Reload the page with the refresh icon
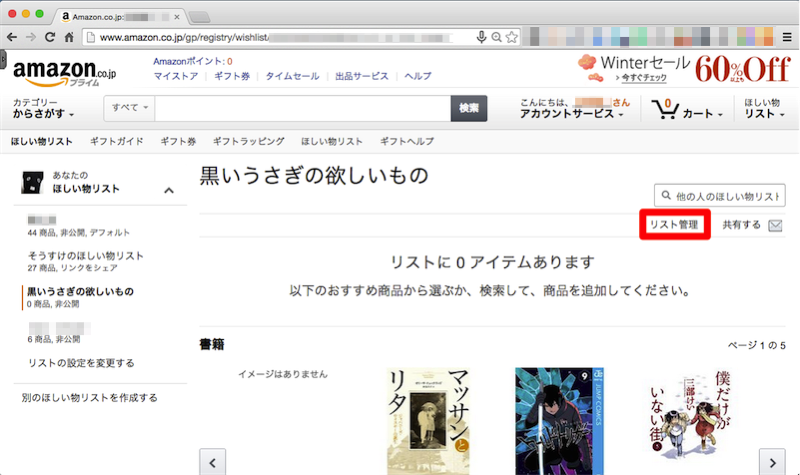 tap(49, 37)
